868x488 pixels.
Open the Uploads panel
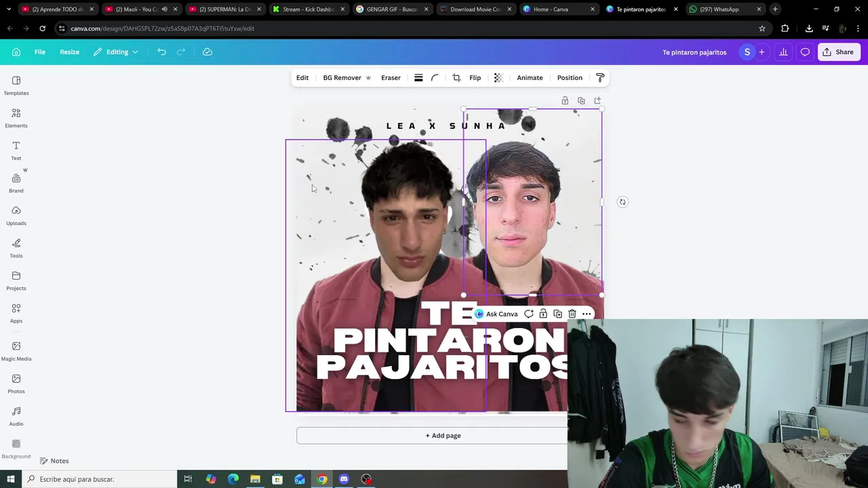[x=16, y=216]
